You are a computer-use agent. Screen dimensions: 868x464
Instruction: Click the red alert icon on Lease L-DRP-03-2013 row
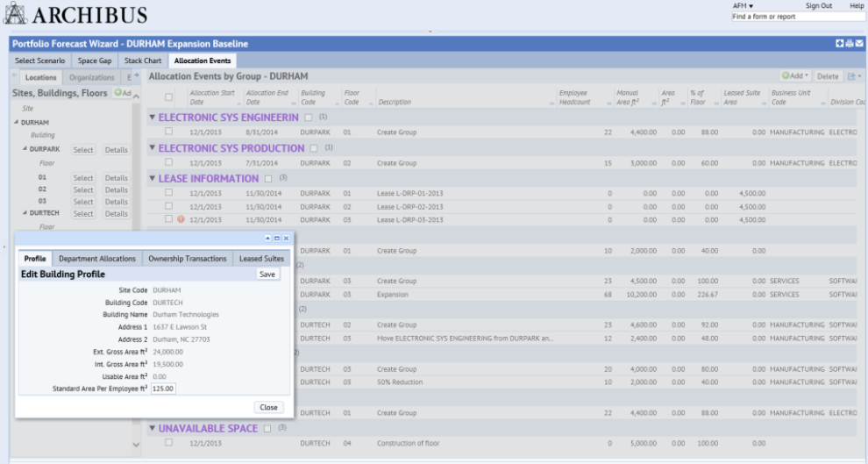click(x=181, y=219)
